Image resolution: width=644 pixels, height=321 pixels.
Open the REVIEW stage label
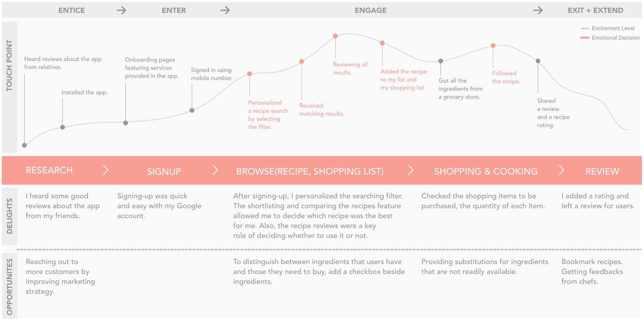coord(602,171)
